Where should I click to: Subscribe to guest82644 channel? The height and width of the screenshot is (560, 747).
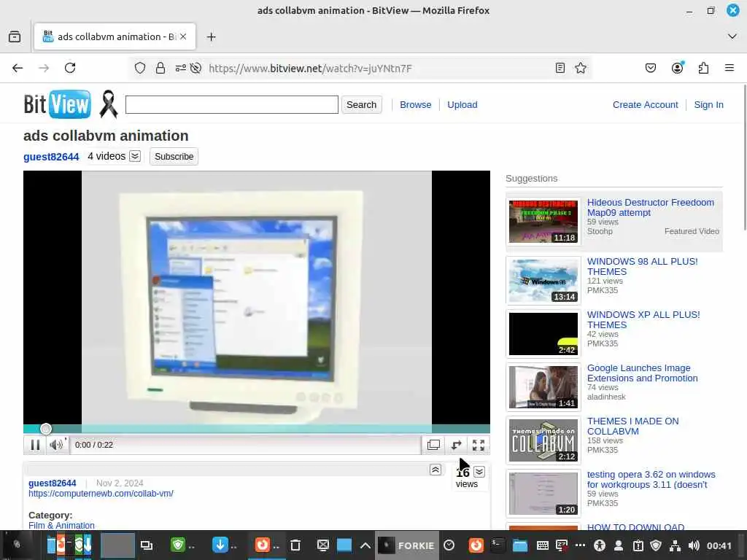pos(174,157)
